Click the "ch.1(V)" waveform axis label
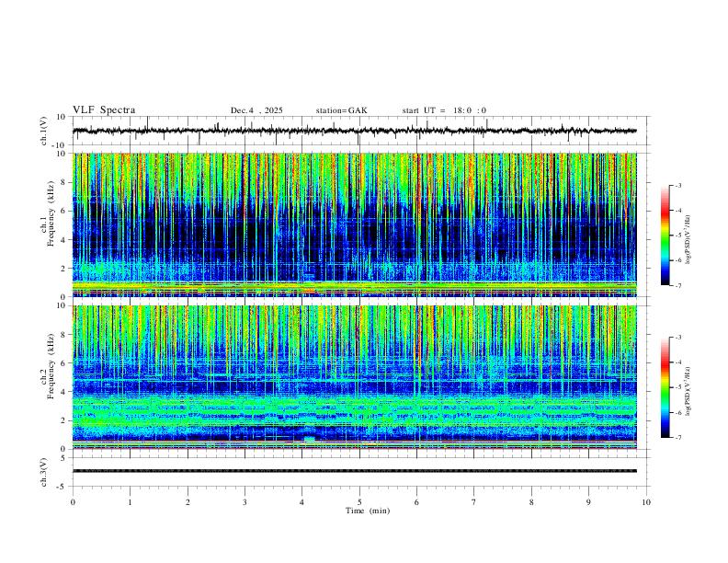Screen dimensions: 728x563 [x=44, y=131]
